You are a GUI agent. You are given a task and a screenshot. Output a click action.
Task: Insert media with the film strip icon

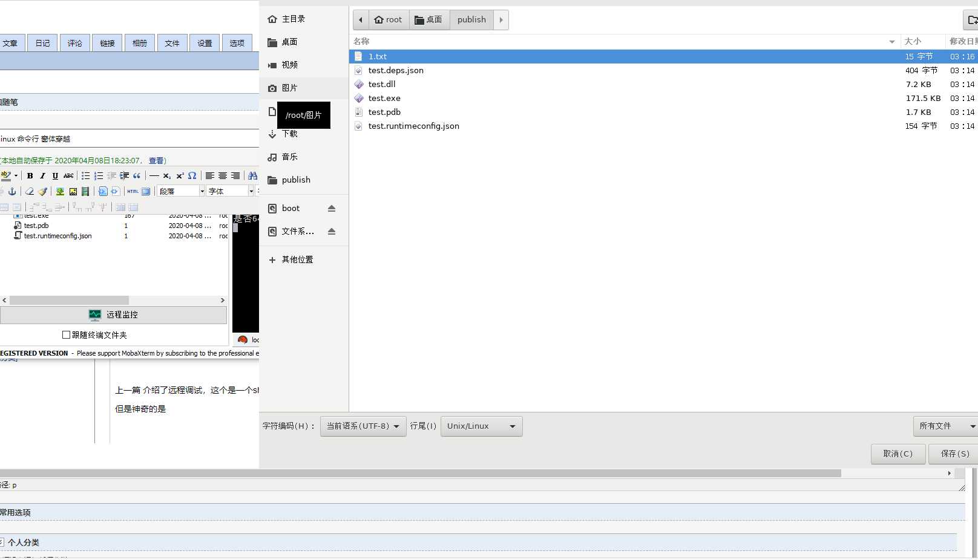click(85, 191)
